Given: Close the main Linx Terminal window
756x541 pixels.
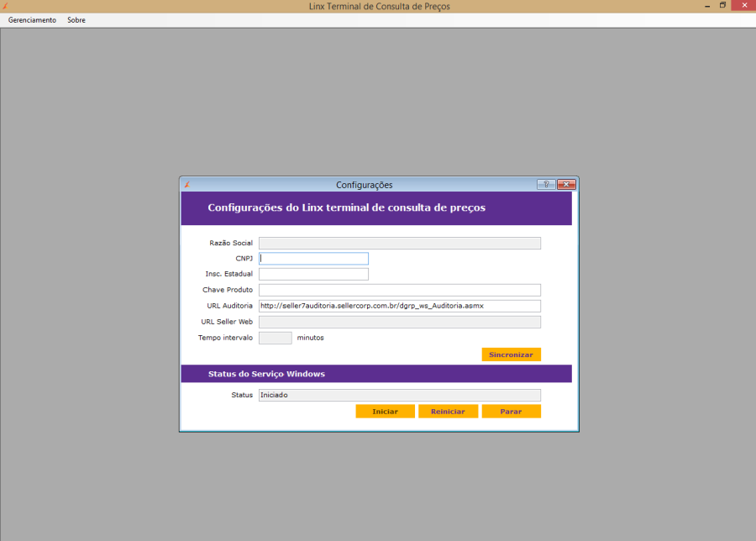Looking at the screenshot, I should pyautogui.click(x=744, y=5).
